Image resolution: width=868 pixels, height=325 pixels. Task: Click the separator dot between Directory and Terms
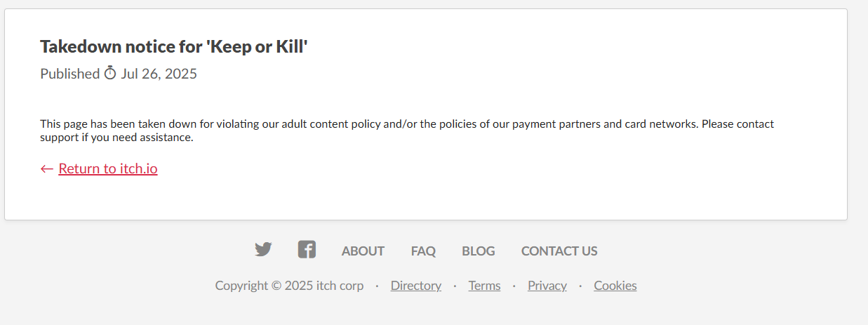coord(455,286)
